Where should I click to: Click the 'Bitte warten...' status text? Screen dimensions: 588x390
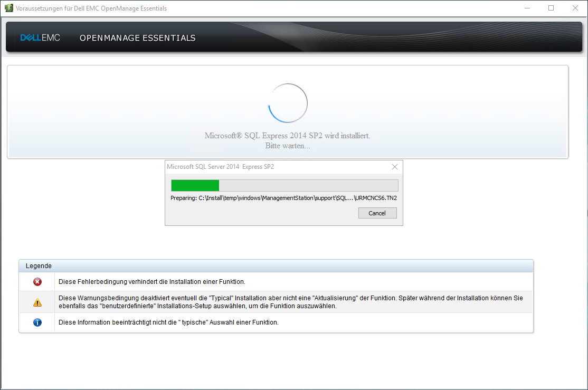point(288,146)
